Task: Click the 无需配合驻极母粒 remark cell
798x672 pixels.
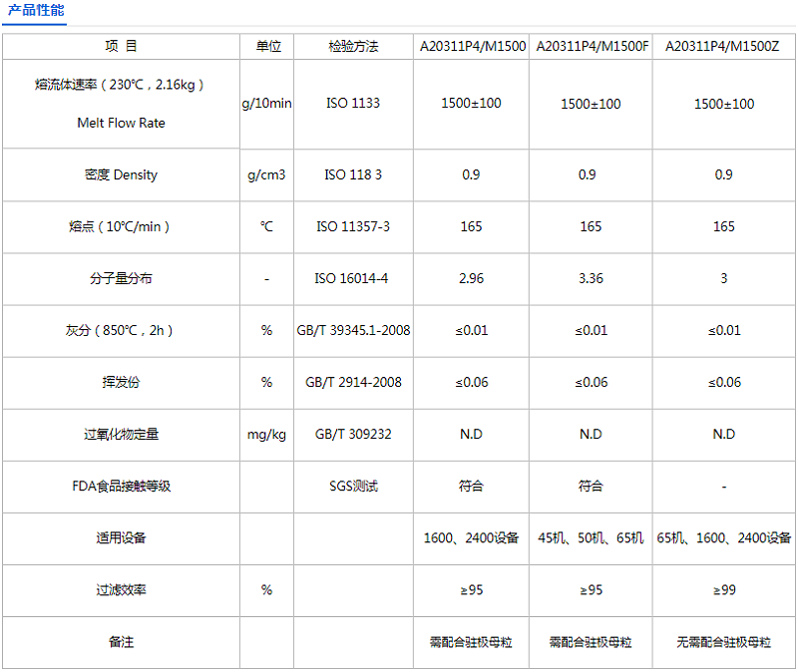Action: point(722,642)
